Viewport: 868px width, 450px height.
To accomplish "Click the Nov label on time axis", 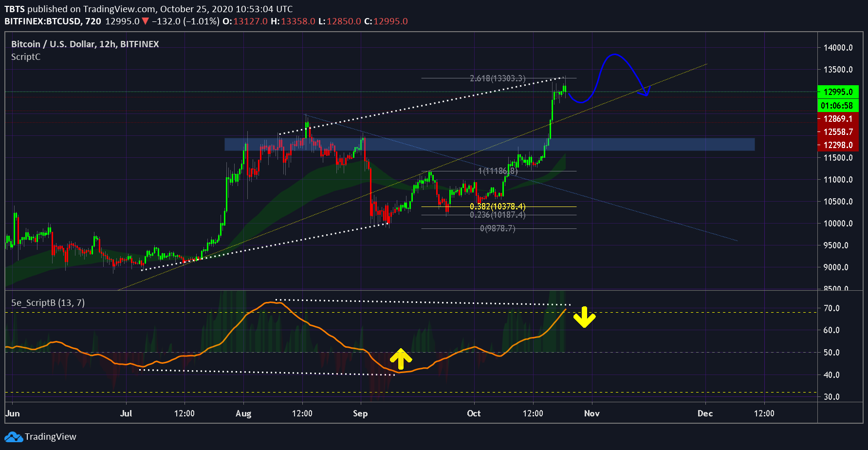I will point(591,413).
